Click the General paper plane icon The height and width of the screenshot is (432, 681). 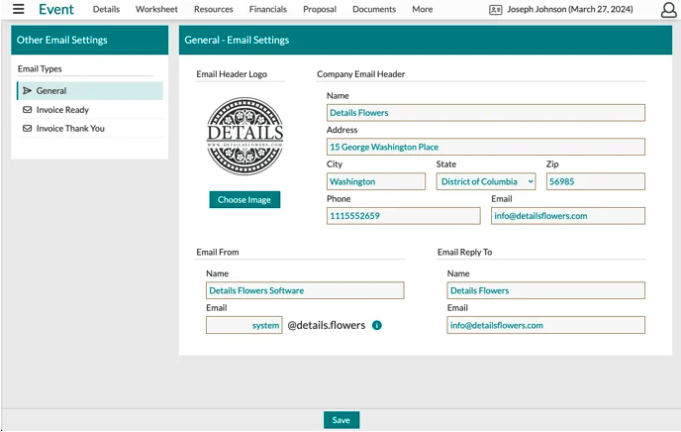pos(27,90)
